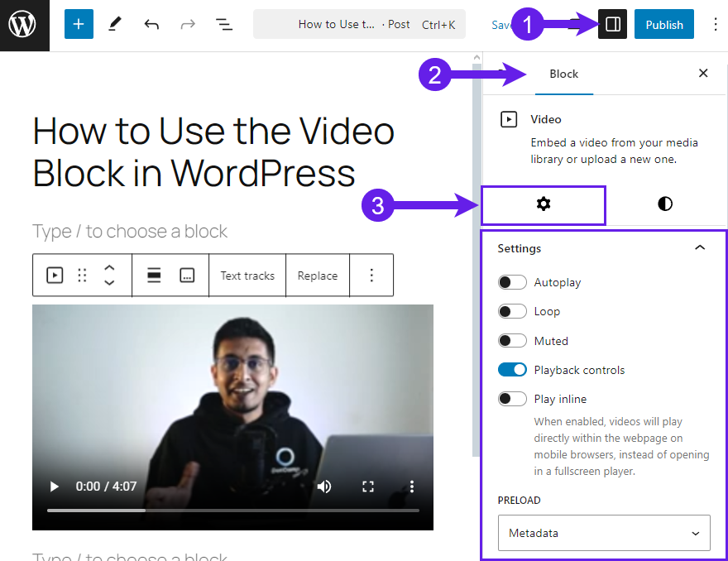This screenshot has height=561, width=728.
Task: Play the embedded video
Action: pyautogui.click(x=55, y=487)
